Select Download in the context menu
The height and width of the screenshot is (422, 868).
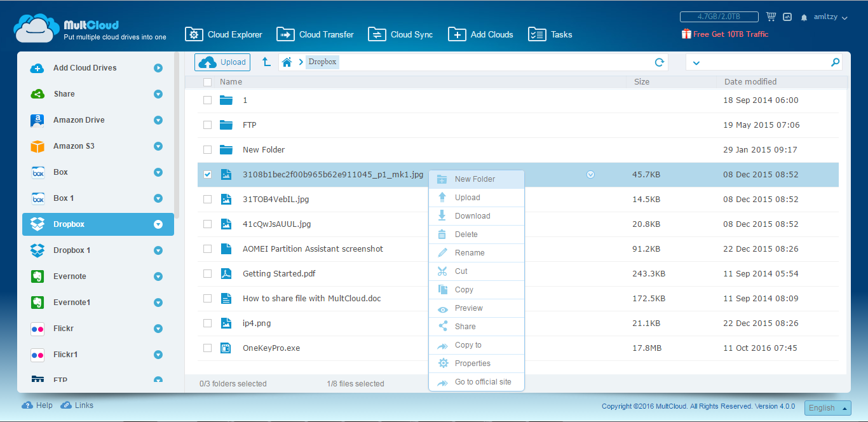click(472, 216)
